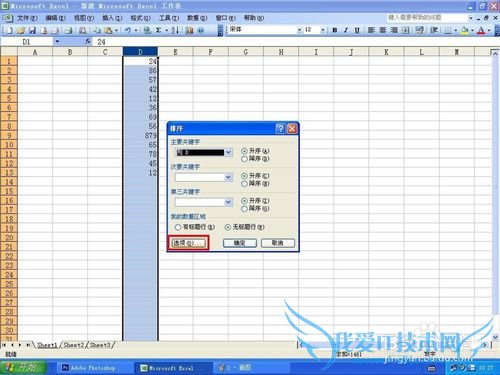Select the column D header

pos(140,52)
